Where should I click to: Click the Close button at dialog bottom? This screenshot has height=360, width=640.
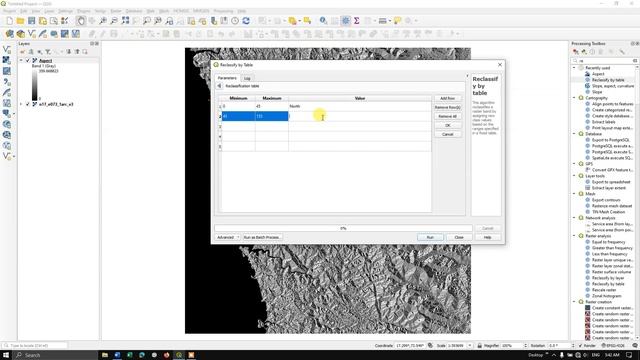coord(459,237)
